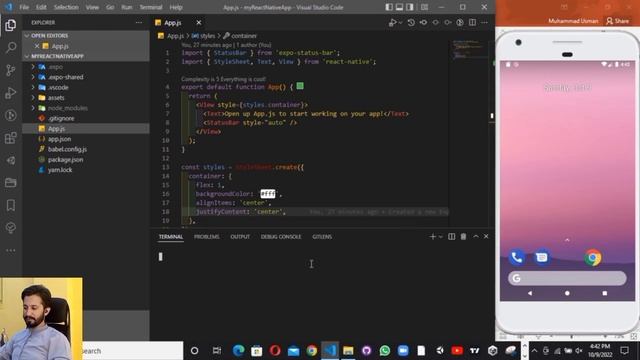The width and height of the screenshot is (640, 360).
Task: Open Messages app on emulator
Action: click(x=542, y=258)
